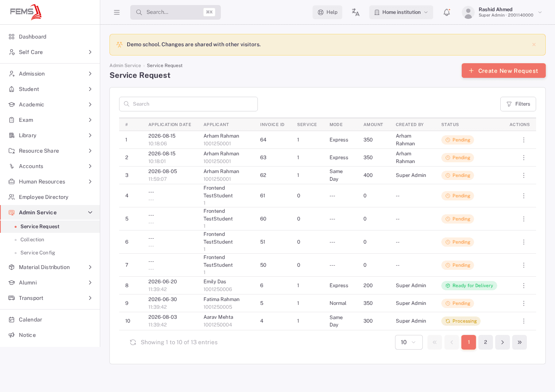Image resolution: width=555 pixels, height=392 pixels.
Task: Expand the Human Resources menu
Action: 50,182
